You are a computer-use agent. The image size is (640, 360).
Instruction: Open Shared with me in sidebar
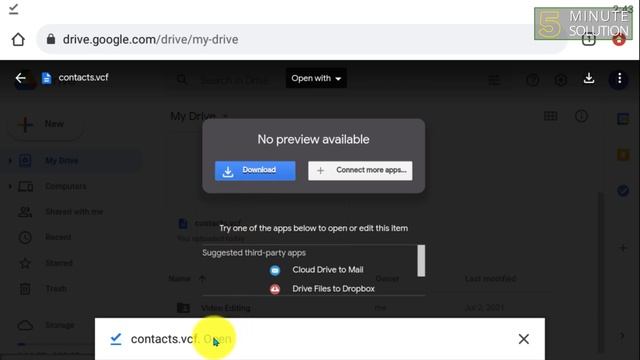coord(74,212)
